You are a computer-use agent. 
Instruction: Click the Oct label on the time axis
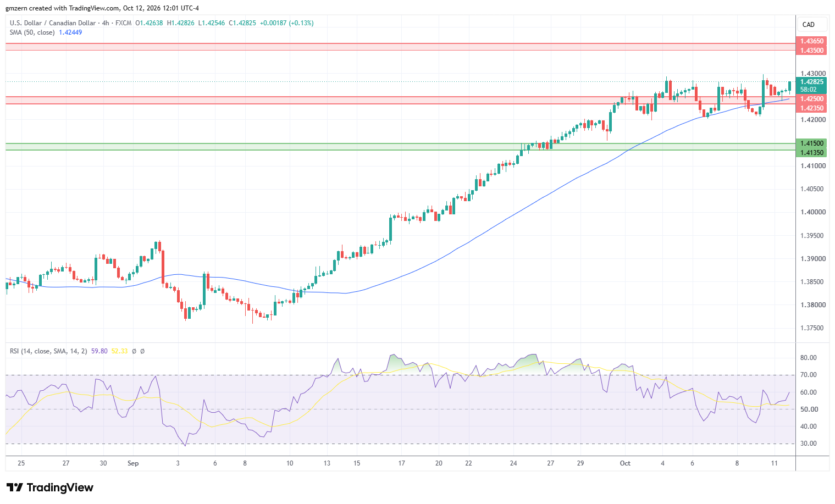[x=625, y=463]
